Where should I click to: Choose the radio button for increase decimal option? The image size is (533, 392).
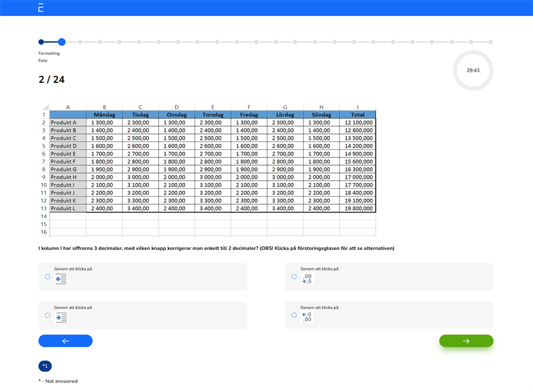click(294, 316)
